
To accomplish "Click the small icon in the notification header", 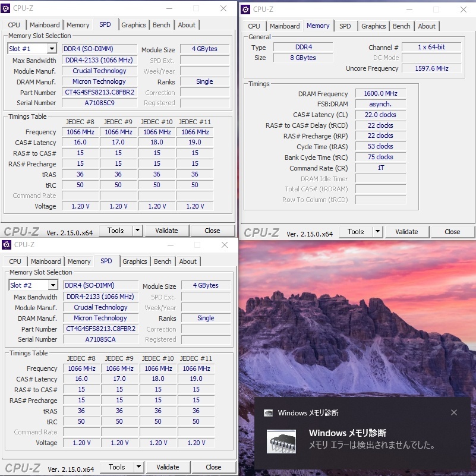I will tap(269, 413).
